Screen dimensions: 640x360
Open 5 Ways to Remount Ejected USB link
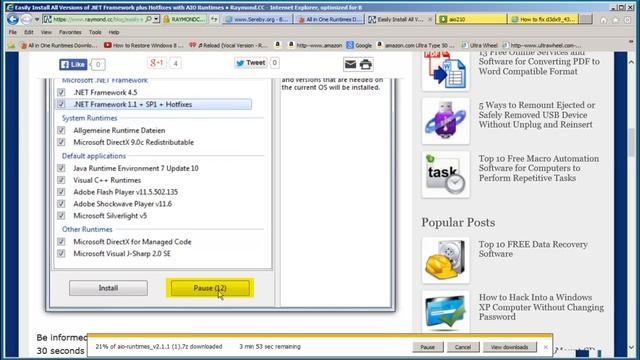click(537, 115)
